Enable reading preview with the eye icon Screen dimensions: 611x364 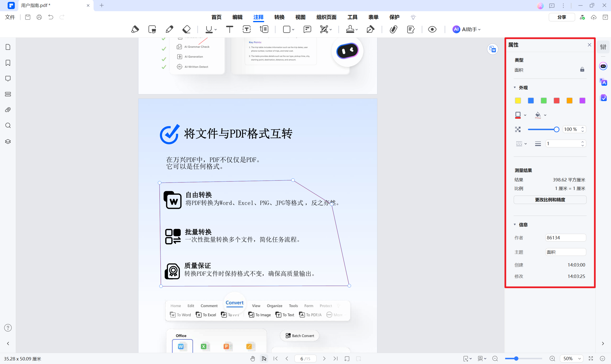click(432, 29)
